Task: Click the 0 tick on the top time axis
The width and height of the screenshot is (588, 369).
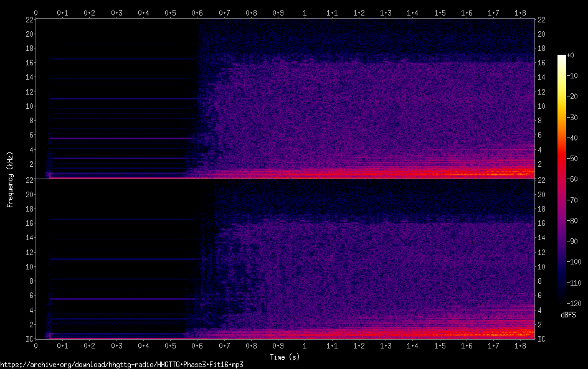Action: pos(36,12)
